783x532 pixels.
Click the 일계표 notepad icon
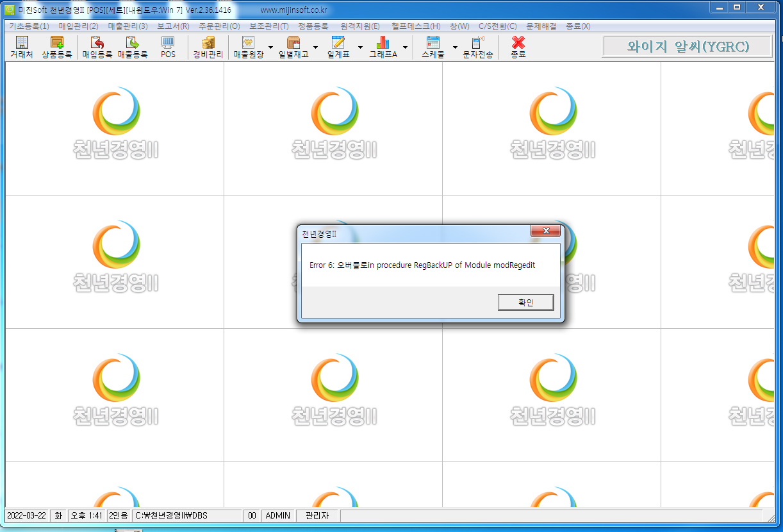click(338, 48)
